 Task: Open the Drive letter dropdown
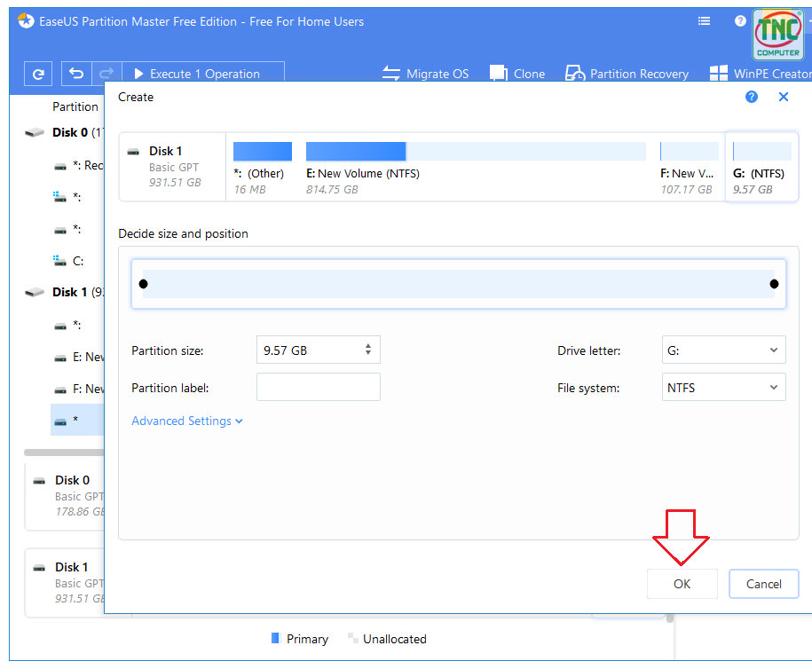coord(723,350)
